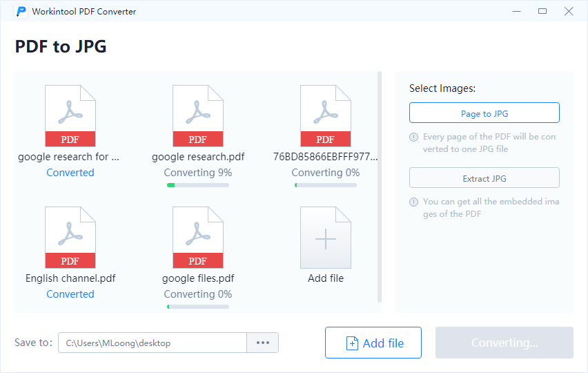
Task: Click the Save to path field
Action: [153, 343]
